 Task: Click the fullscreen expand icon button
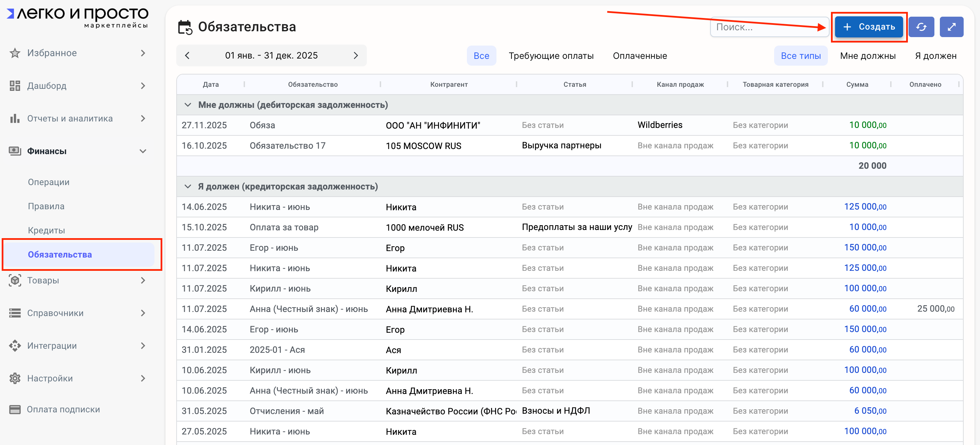951,27
